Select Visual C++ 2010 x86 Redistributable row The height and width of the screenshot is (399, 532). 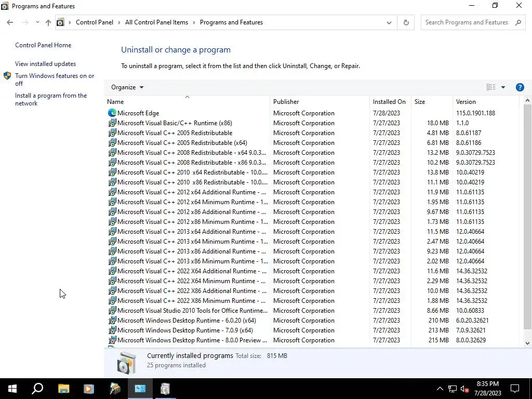312,182
